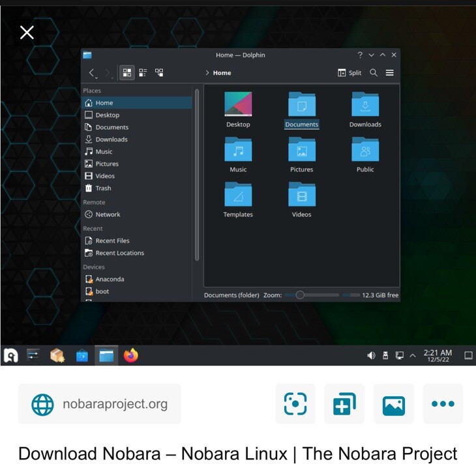Open the package manager taskbar icon
This screenshot has width=476, height=466.
pyautogui.click(x=57, y=355)
